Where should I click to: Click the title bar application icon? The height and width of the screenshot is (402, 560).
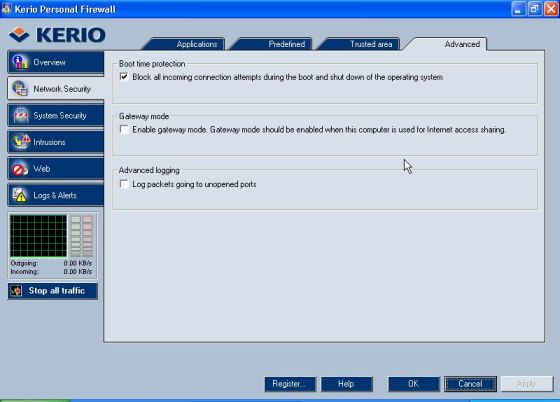pos(6,8)
